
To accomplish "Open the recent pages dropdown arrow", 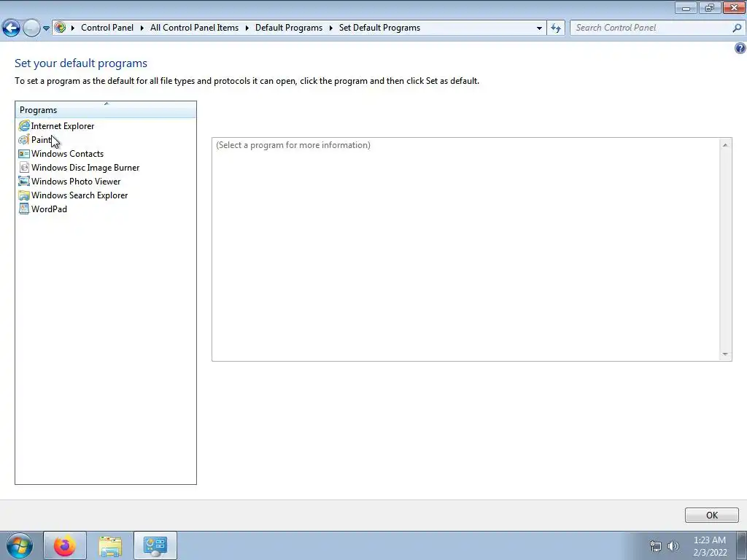I will 46,28.
